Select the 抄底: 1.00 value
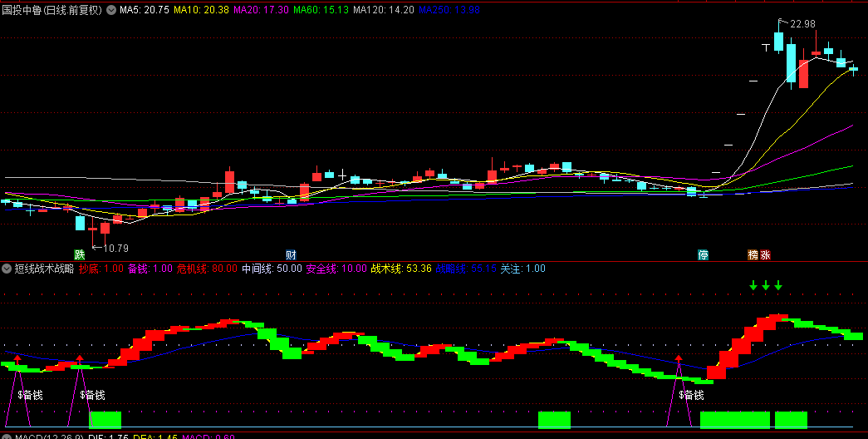 (x=101, y=269)
